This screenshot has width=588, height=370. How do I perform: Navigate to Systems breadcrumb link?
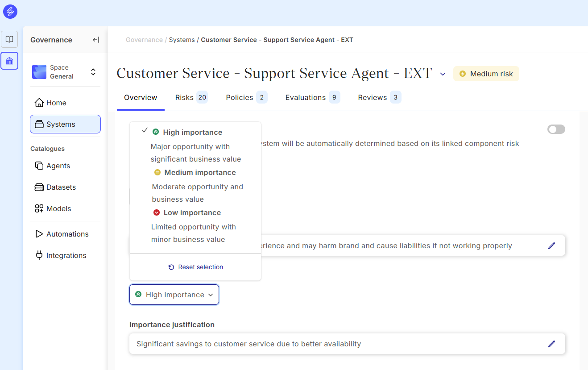point(182,40)
